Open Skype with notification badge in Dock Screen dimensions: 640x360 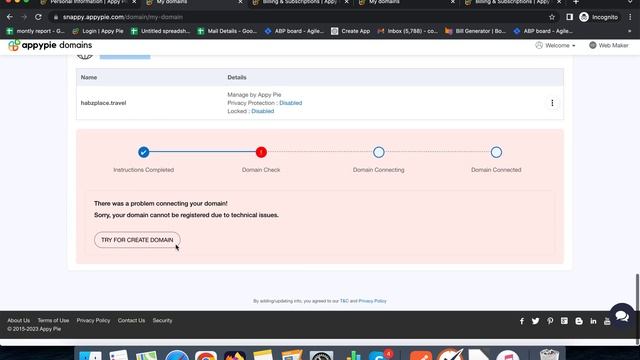coord(379,356)
